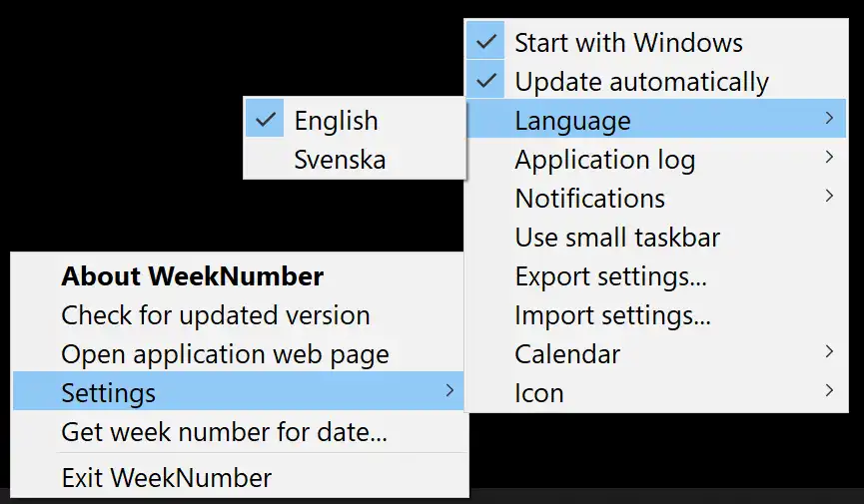The image size is (864, 504).
Task: Open the Settings submenu
Action: pos(109,393)
